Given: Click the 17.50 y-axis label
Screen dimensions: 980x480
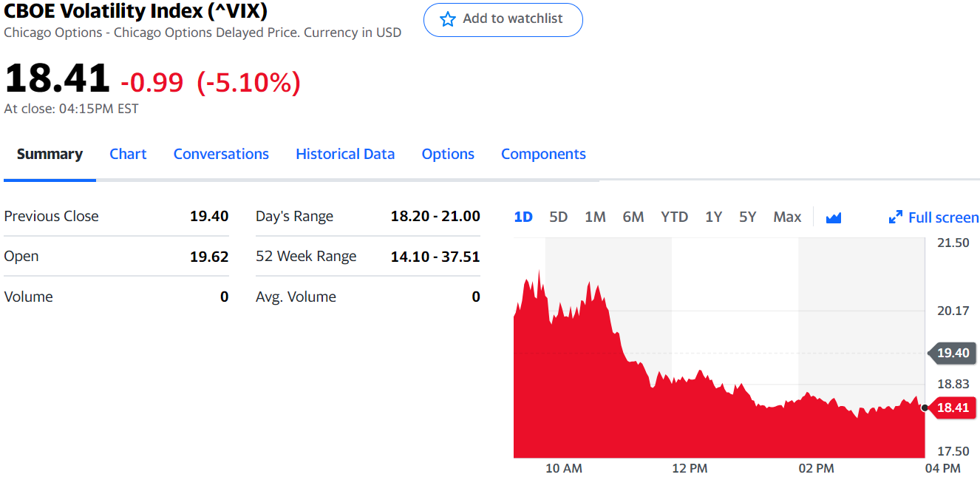Looking at the screenshot, I should coord(953,451).
